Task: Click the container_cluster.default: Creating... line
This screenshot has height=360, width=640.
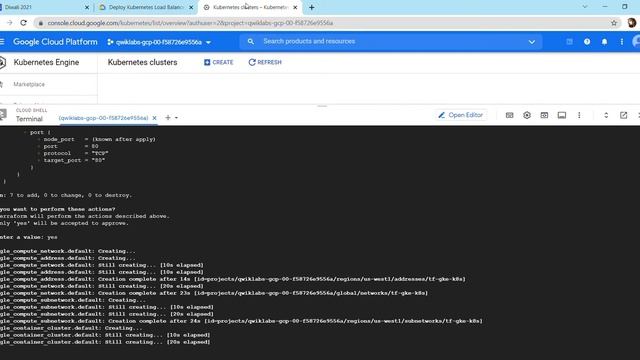Action: point(71,328)
